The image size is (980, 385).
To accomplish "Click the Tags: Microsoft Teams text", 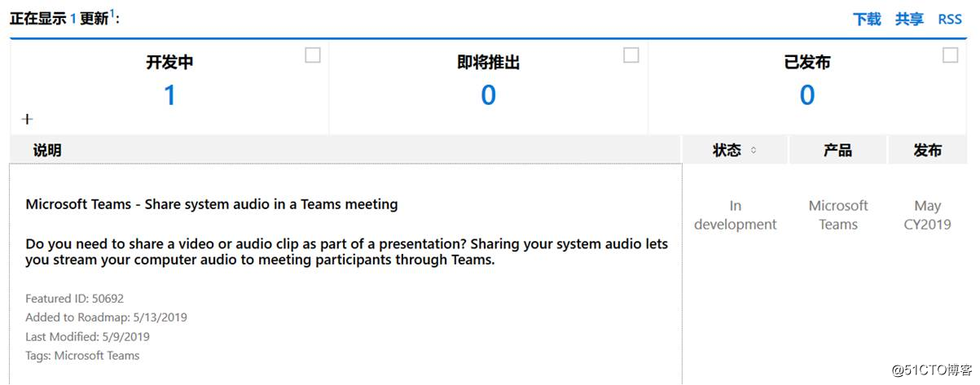I will [x=82, y=355].
